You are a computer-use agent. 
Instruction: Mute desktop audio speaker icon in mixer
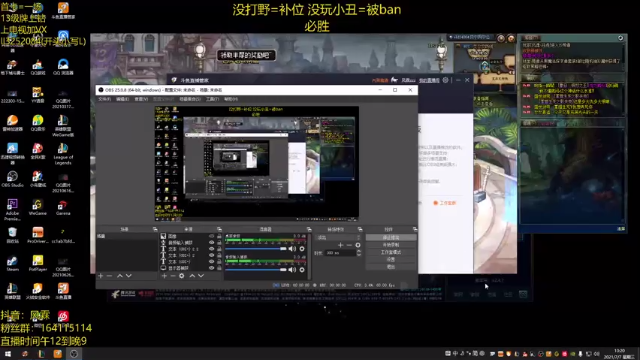292,249
